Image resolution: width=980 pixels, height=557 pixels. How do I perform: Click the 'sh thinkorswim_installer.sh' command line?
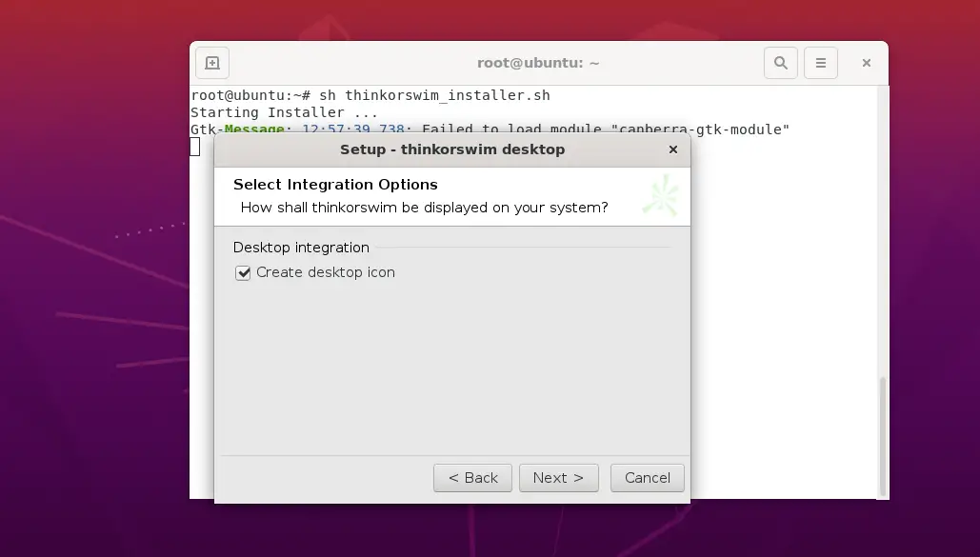433,95
